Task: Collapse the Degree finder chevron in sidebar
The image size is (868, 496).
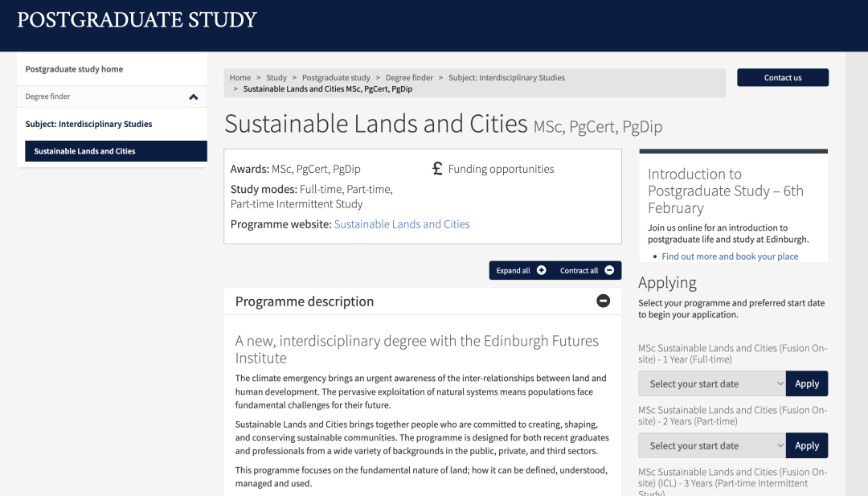Action: (193, 97)
